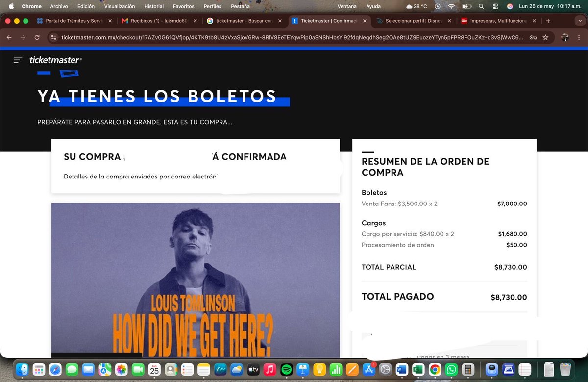Click the address bar URL field
Screen dimensions: 588x382
(x=292, y=37)
